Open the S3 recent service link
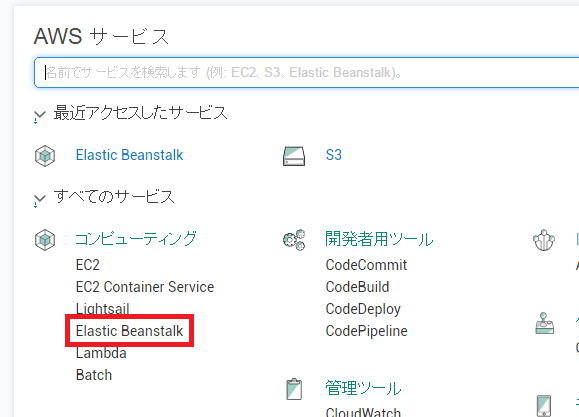This screenshot has height=417, width=579. 333,155
